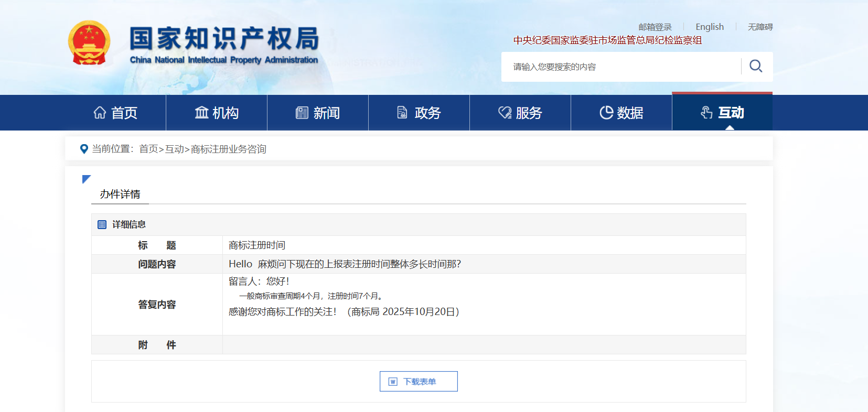This screenshot has height=412, width=868.
Task: Click the institution building icon
Action: [201, 113]
